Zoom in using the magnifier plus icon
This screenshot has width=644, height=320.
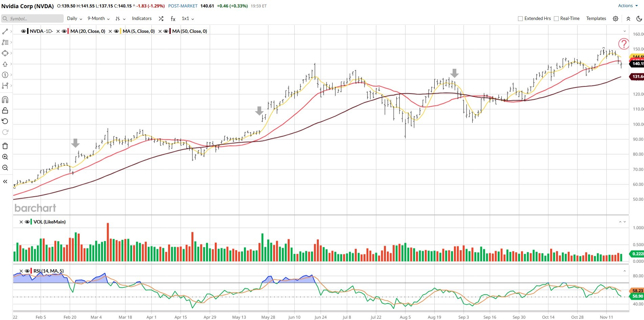point(5,157)
